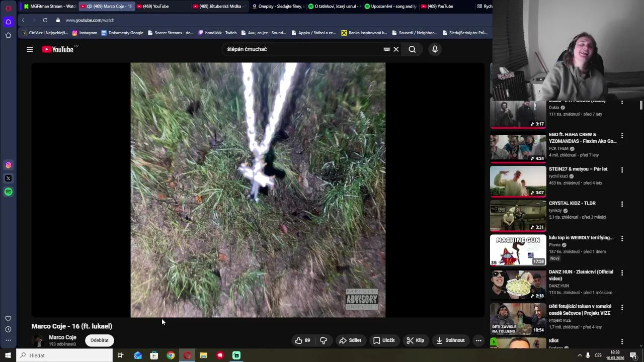Open DANZ HUN - Zlatnictví video title

pyautogui.click(x=581, y=275)
